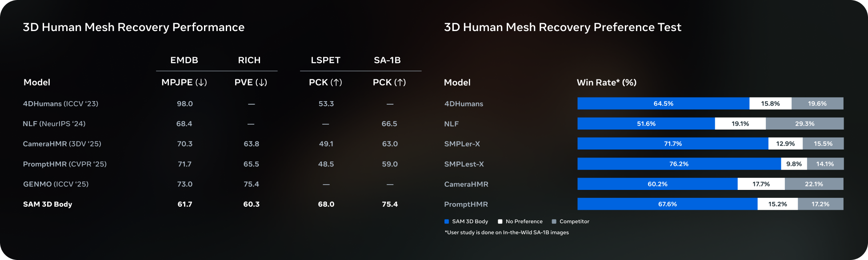
Task: Select the 22.1% competitor segment for CameraHMR
Action: tap(814, 184)
